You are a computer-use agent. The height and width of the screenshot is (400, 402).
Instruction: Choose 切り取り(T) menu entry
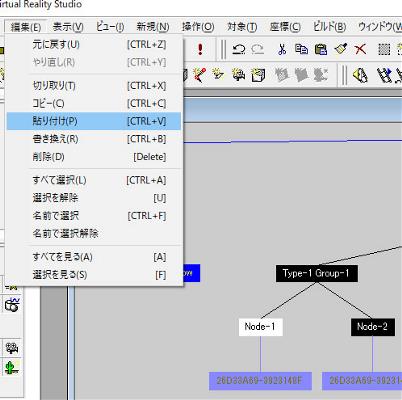pyautogui.click(x=94, y=86)
